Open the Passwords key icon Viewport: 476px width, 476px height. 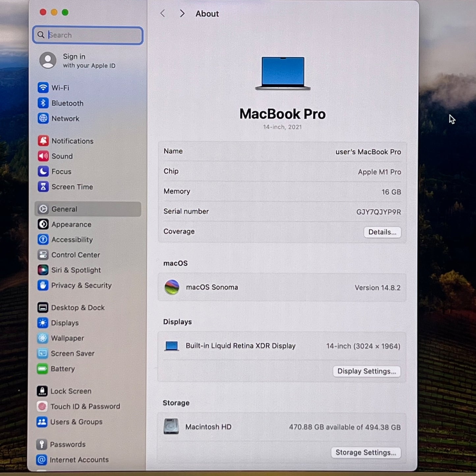point(42,444)
